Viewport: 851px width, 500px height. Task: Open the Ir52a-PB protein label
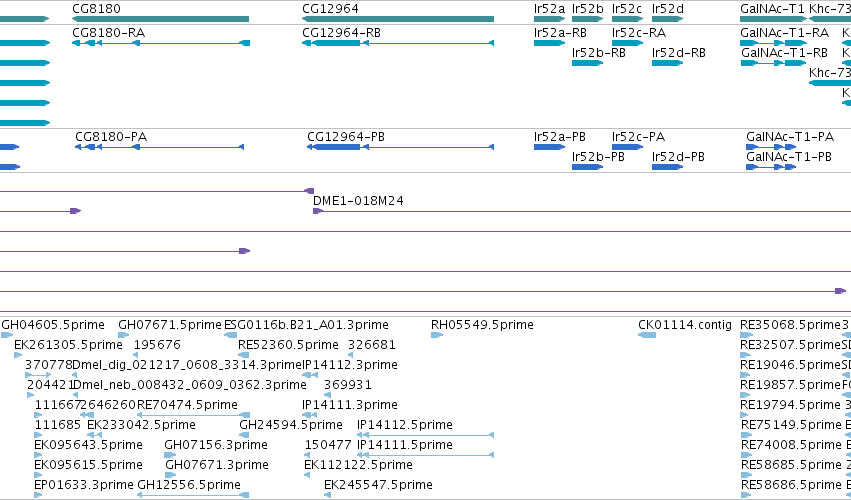[x=560, y=136]
